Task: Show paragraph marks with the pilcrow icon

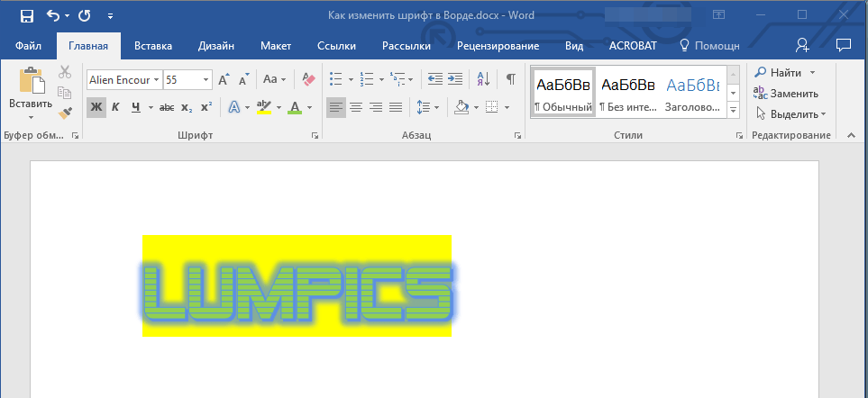Action: (x=510, y=79)
